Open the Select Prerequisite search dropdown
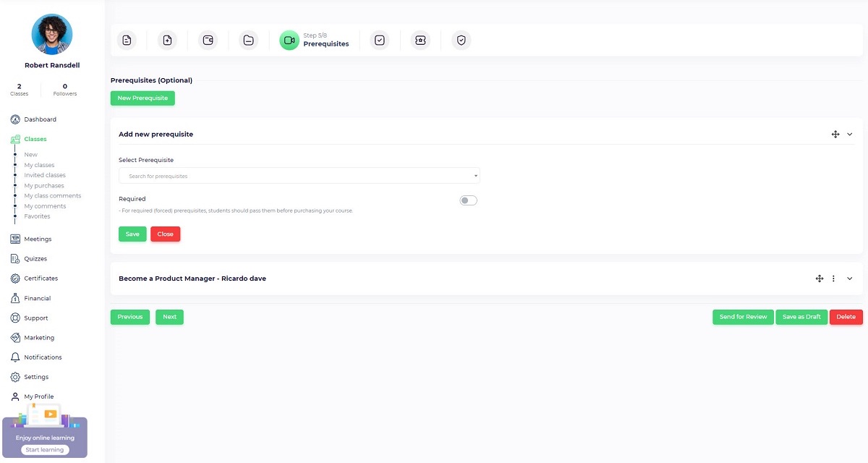Image resolution: width=868 pixels, height=463 pixels. [299, 176]
